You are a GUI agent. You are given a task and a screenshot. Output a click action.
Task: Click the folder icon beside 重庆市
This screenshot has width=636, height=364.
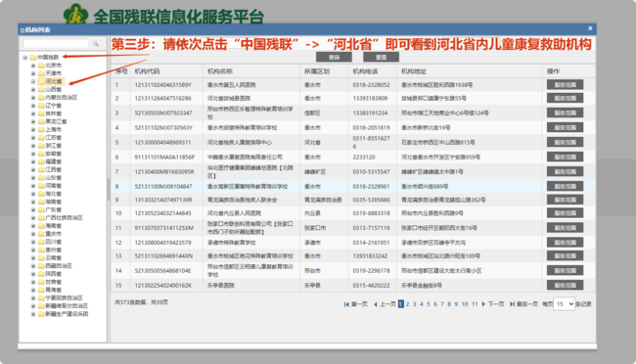click(x=41, y=234)
